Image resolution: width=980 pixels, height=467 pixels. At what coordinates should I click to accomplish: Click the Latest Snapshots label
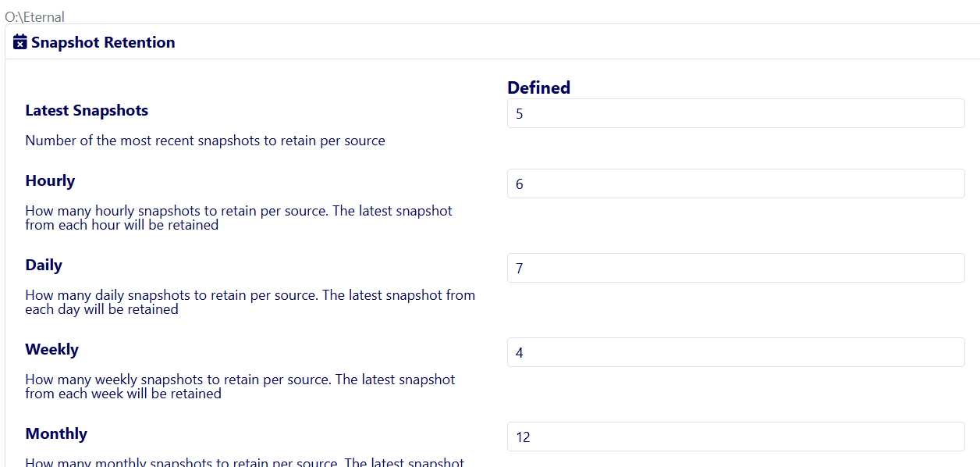coord(87,110)
